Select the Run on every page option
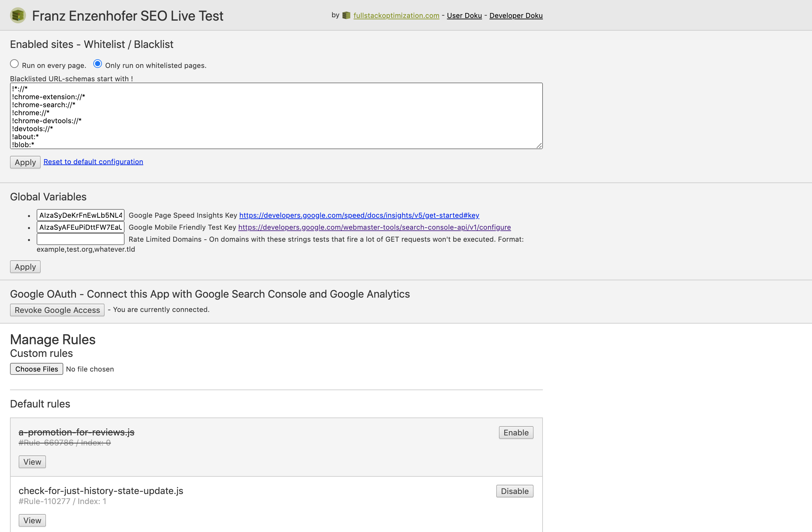Viewport: 812px width, 532px height. point(14,64)
